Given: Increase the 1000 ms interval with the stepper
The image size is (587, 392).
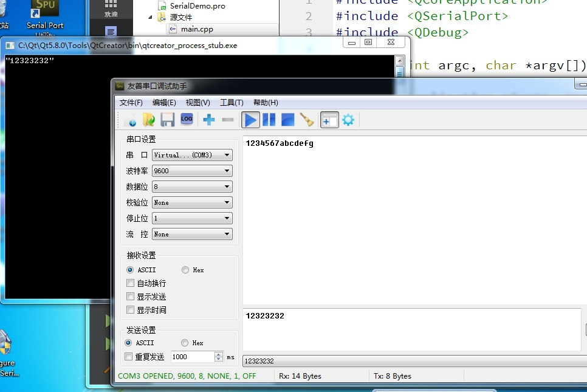Looking at the screenshot, I should [218, 354].
